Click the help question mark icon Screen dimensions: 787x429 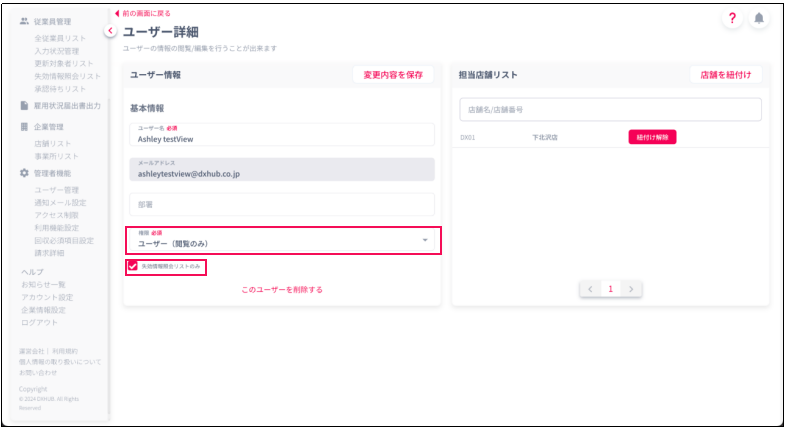click(731, 20)
